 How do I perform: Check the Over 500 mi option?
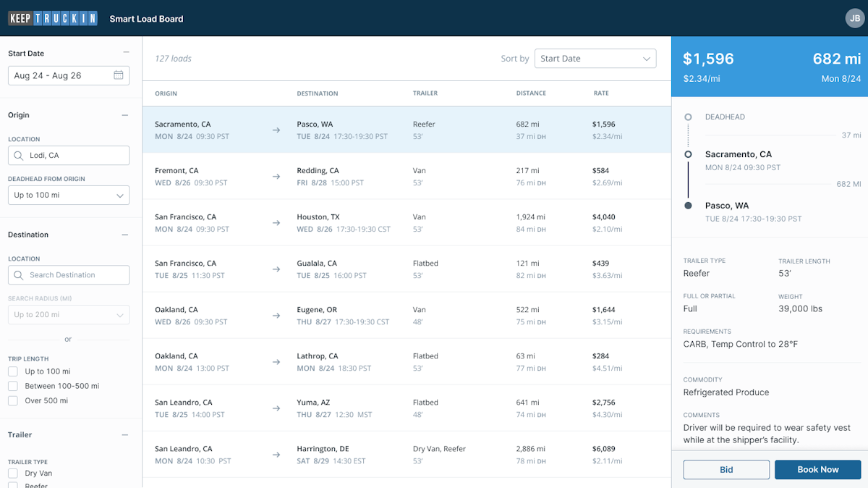click(12, 400)
